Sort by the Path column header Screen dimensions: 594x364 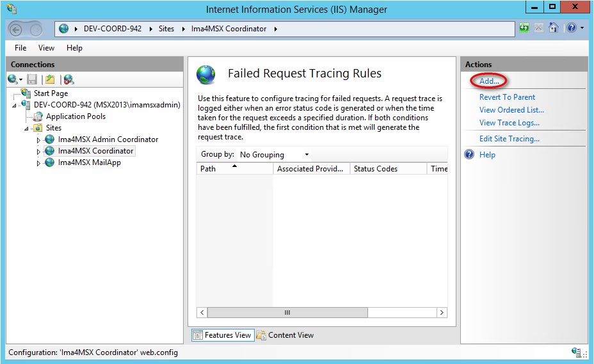click(x=234, y=168)
